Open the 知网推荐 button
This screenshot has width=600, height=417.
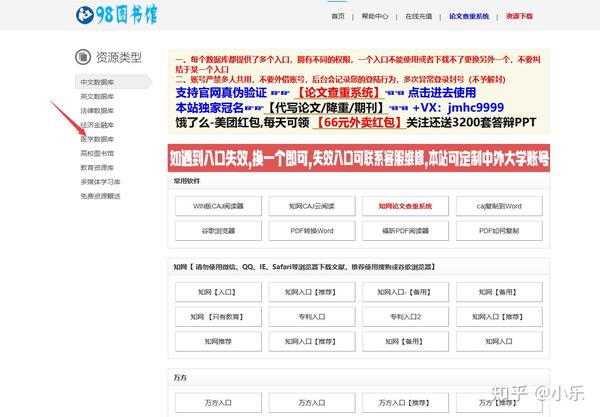tap(218, 341)
